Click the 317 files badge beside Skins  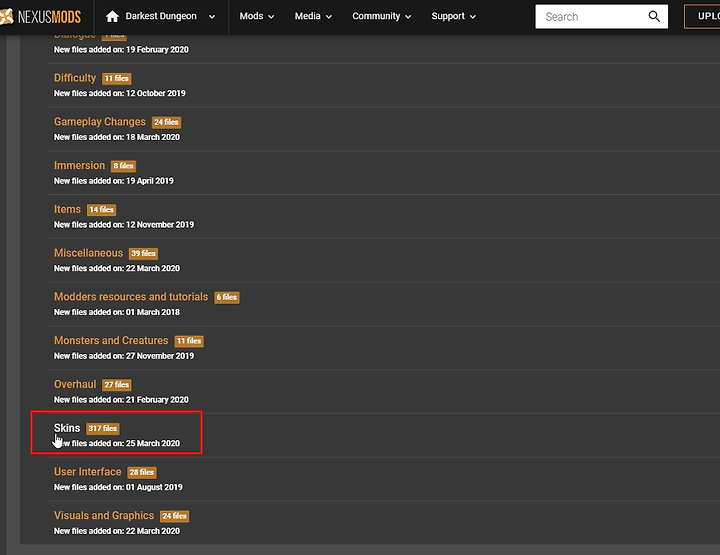pyautogui.click(x=103, y=428)
